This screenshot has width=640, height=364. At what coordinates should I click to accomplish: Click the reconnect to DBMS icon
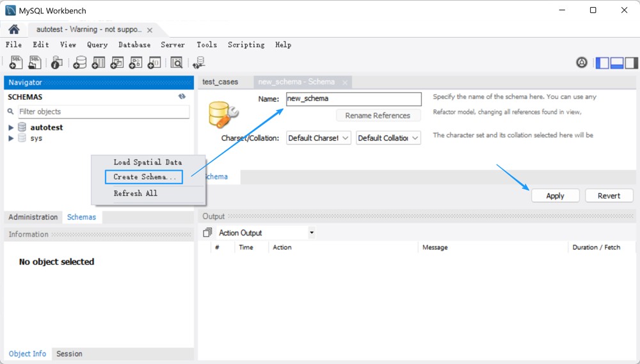click(x=199, y=63)
